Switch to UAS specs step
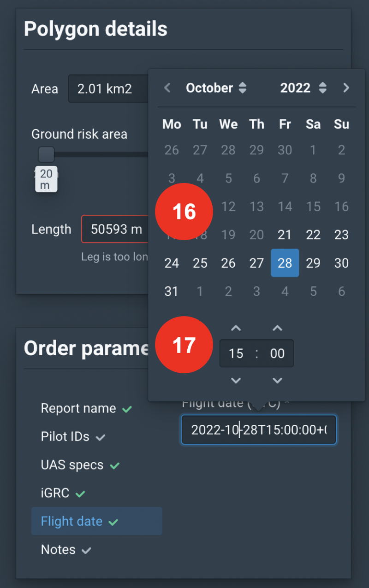The image size is (369, 588). click(72, 465)
